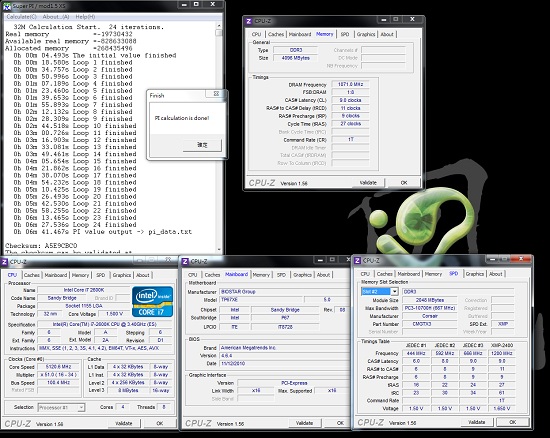Image resolution: width=550 pixels, height=438 pixels.
Task: Click the Z icon in the CPU-Z CPU window title bar
Action: pos(4,262)
